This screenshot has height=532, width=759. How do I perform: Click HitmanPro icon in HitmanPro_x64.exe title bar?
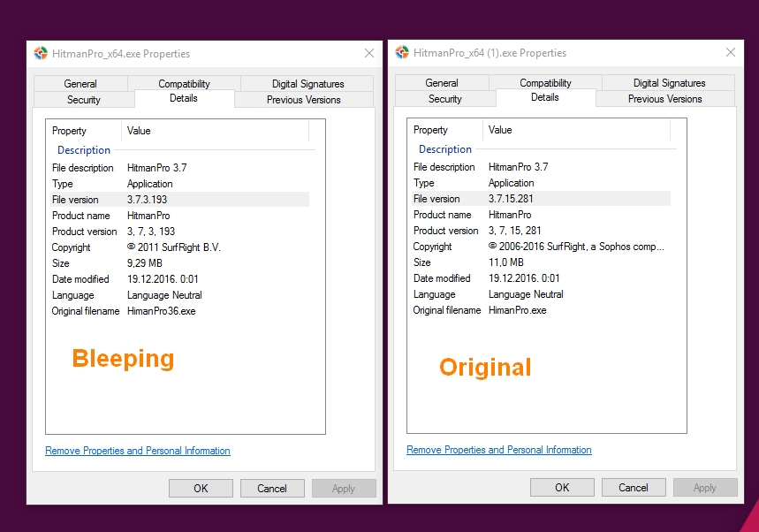tap(41, 53)
